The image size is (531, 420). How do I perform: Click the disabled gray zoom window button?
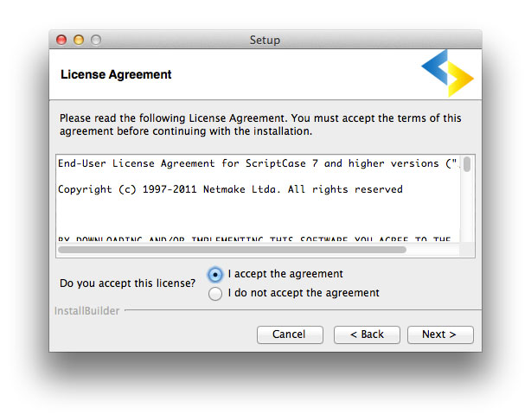tap(96, 40)
